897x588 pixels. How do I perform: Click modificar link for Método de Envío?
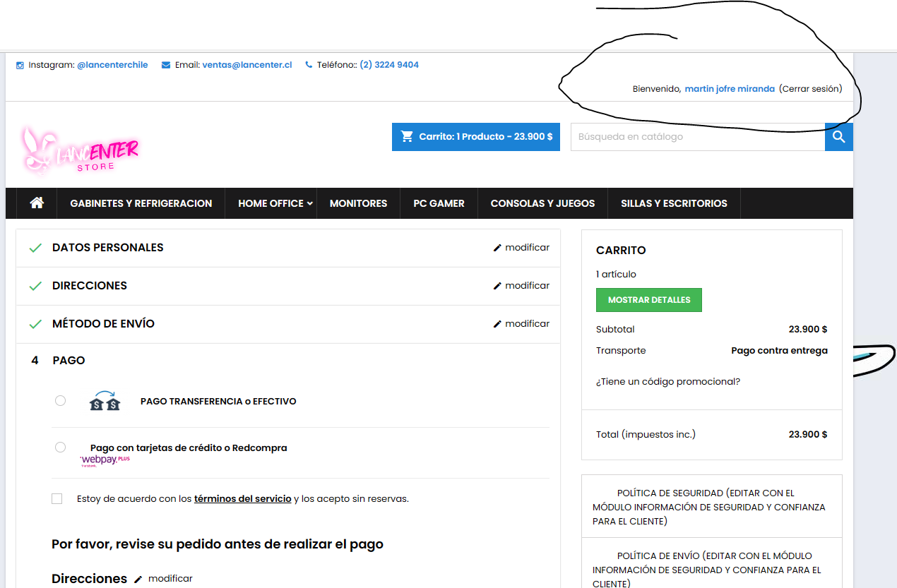tap(528, 324)
